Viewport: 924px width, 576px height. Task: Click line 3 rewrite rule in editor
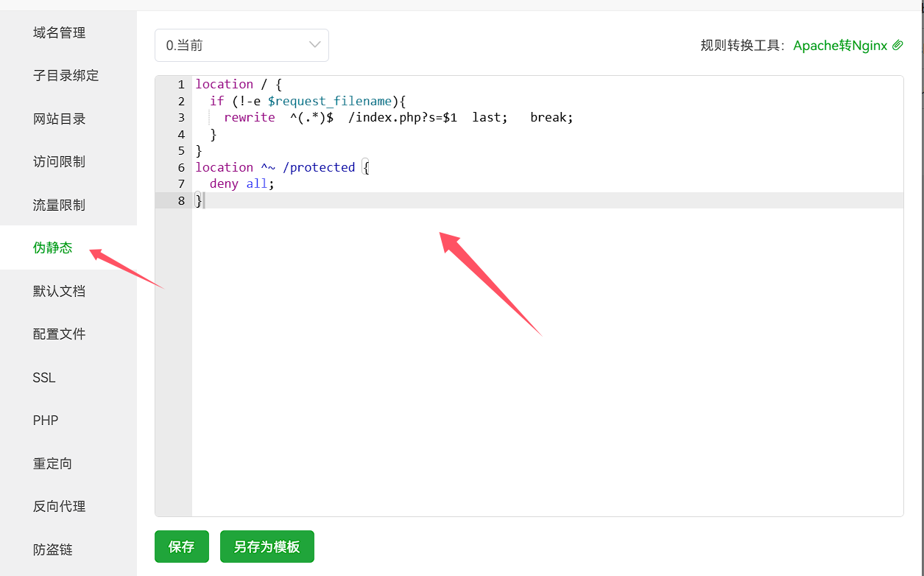coord(398,118)
